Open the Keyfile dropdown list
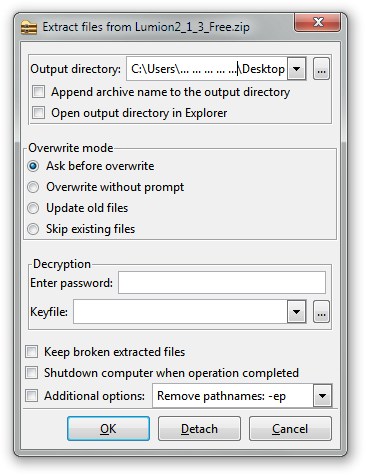The height and width of the screenshot is (476, 366). [296, 312]
